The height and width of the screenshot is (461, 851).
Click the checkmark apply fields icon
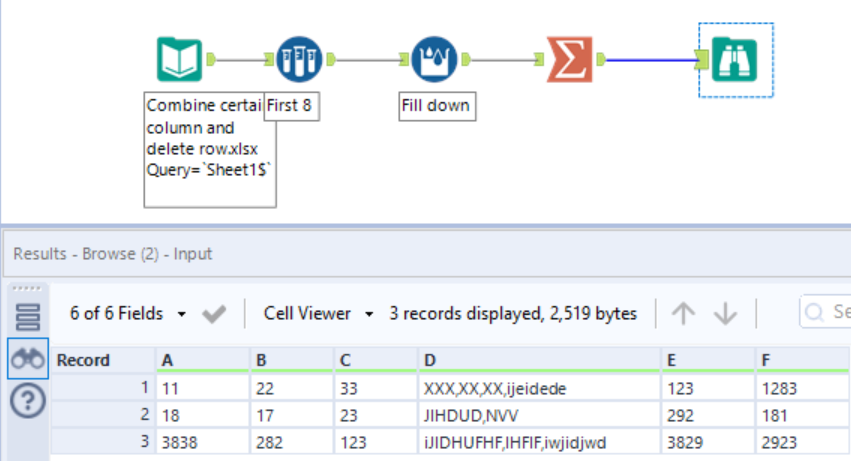click(x=214, y=314)
